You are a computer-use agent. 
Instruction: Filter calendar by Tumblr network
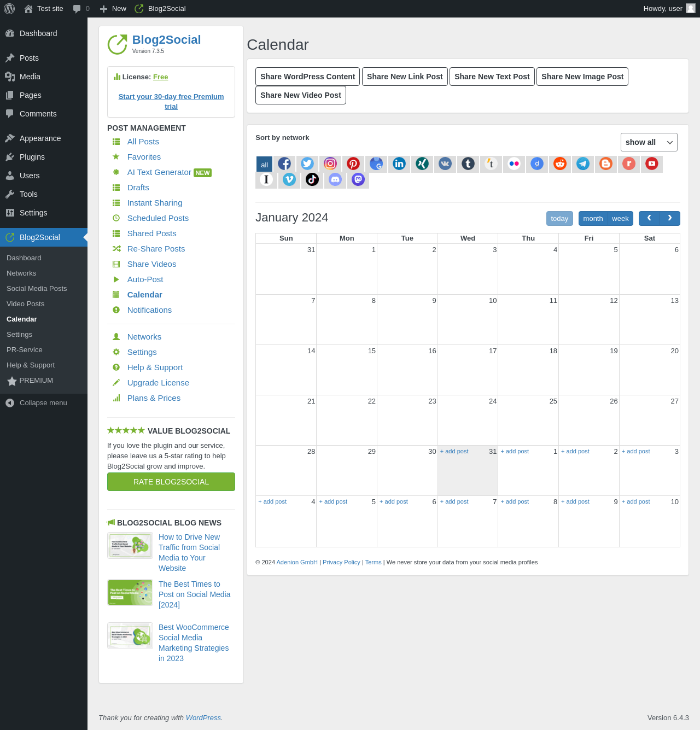coord(468,163)
